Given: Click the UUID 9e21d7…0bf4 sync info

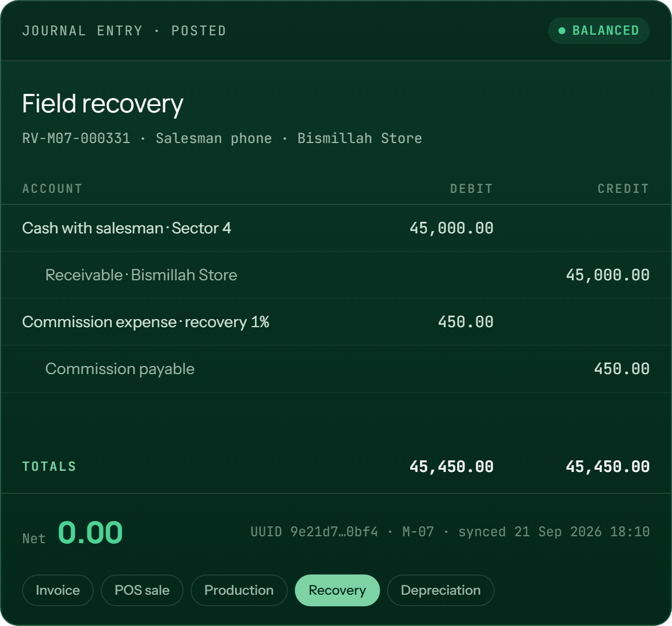Looking at the screenshot, I should 450,532.
